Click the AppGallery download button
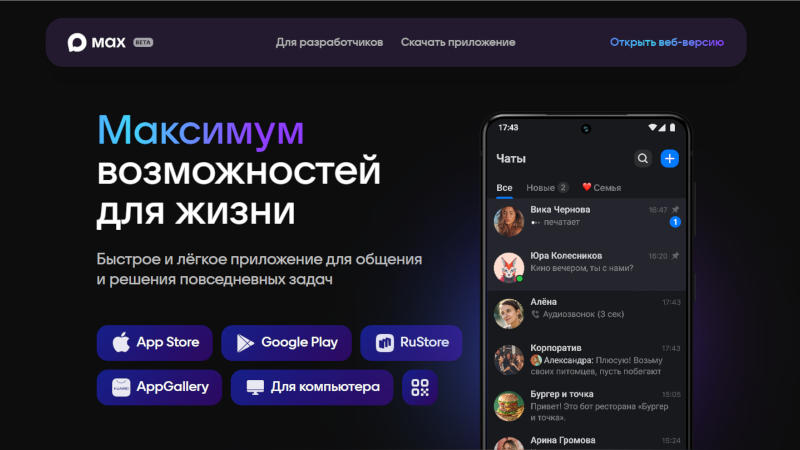This screenshot has height=450, width=800. tap(159, 388)
